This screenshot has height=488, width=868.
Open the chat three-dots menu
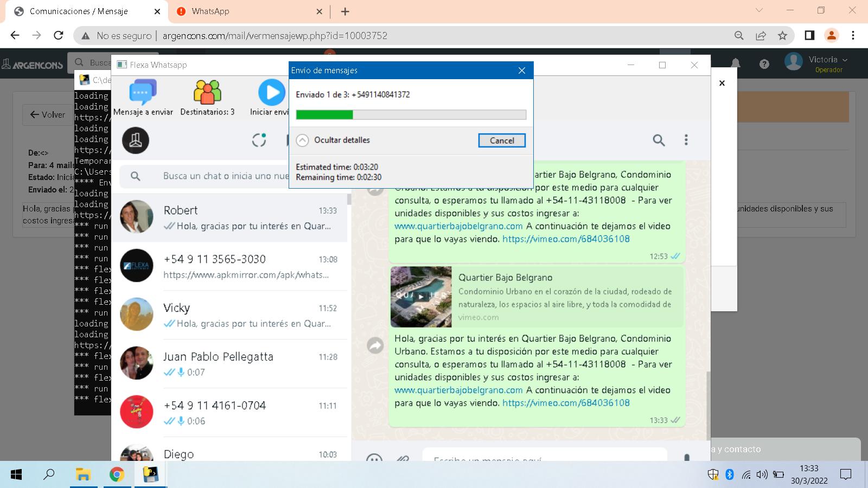click(x=686, y=140)
